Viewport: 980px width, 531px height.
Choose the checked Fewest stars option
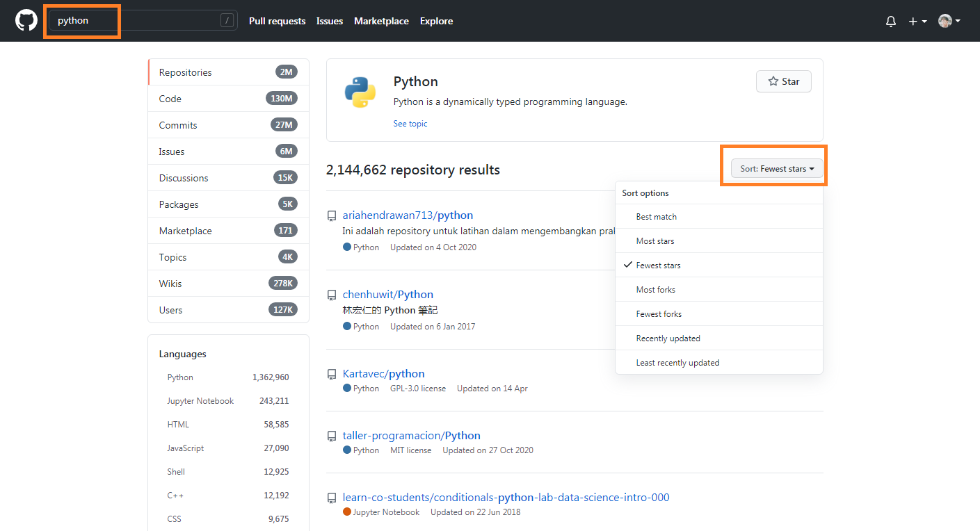click(x=719, y=265)
